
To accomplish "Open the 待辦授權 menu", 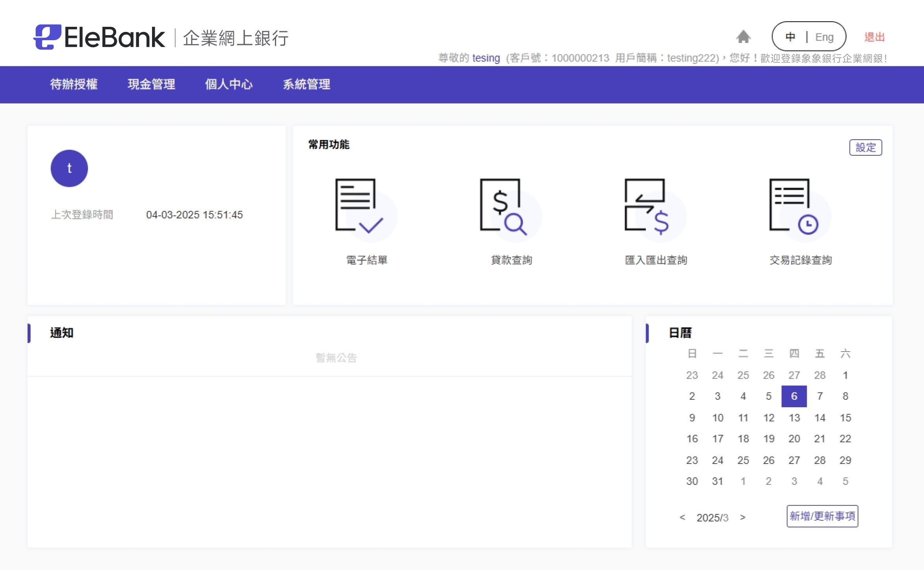I will [x=74, y=84].
